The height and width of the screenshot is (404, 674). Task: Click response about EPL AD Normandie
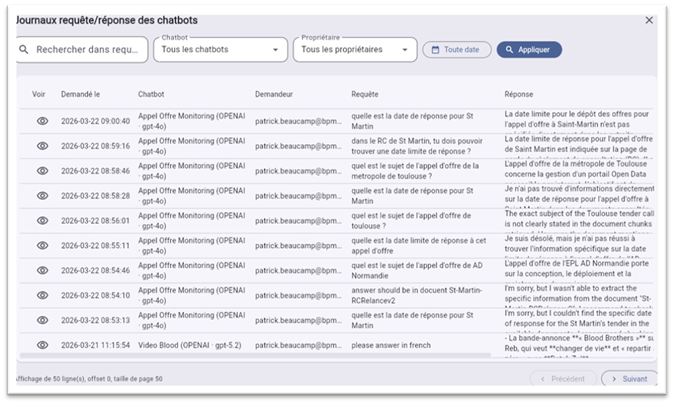pyautogui.click(x=576, y=269)
